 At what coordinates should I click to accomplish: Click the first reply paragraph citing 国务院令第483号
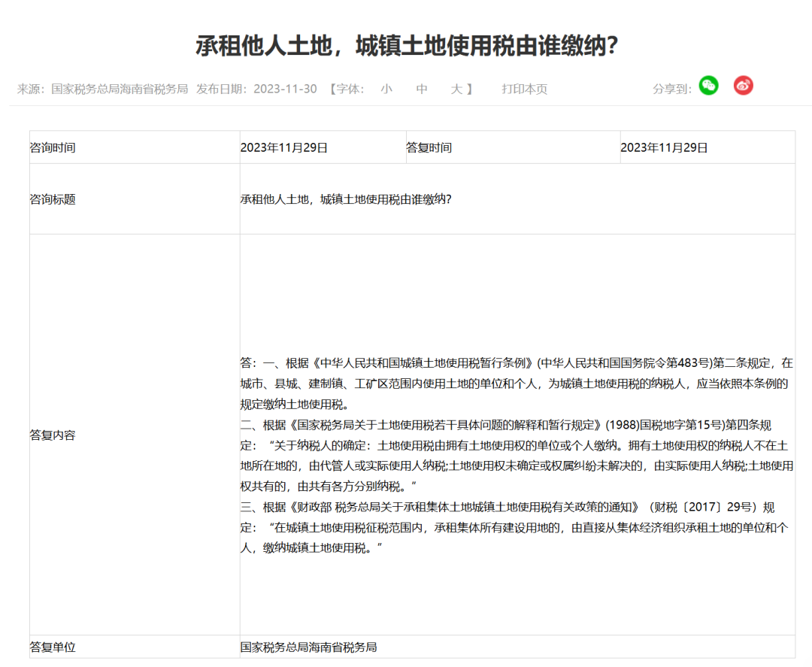tap(516, 383)
